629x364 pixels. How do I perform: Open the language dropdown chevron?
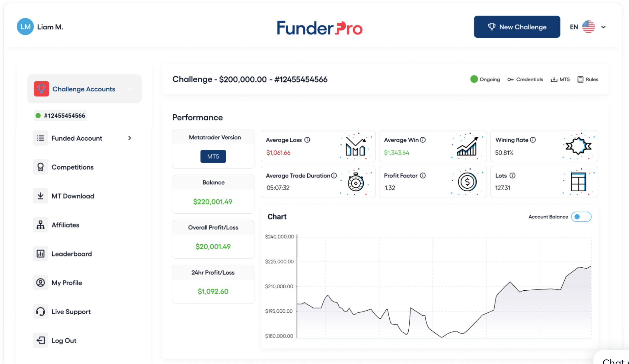click(603, 27)
